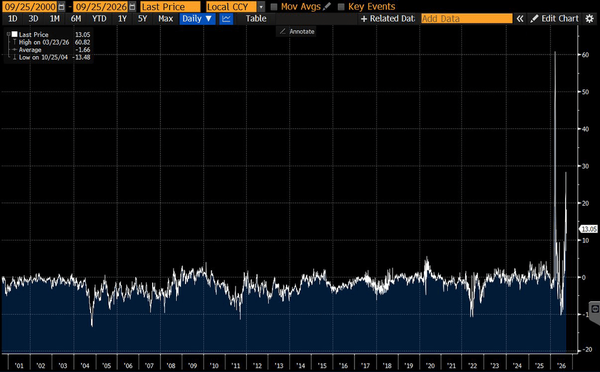The height and width of the screenshot is (372, 600).
Task: Click the 13.05 last price axis label
Action: (589, 229)
